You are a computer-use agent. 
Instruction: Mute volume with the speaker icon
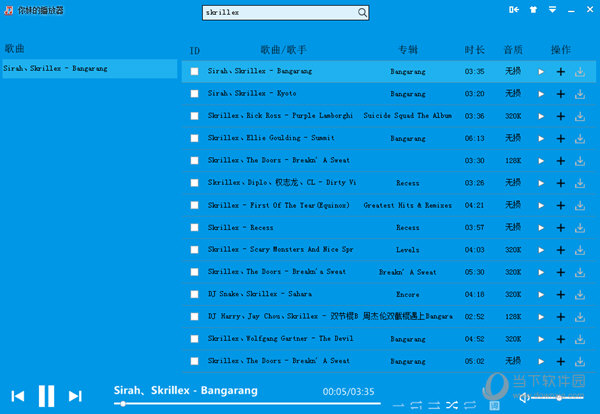click(525, 398)
